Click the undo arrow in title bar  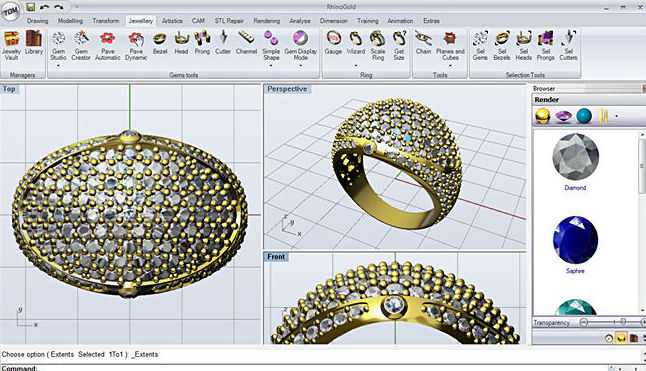pyautogui.click(x=44, y=7)
